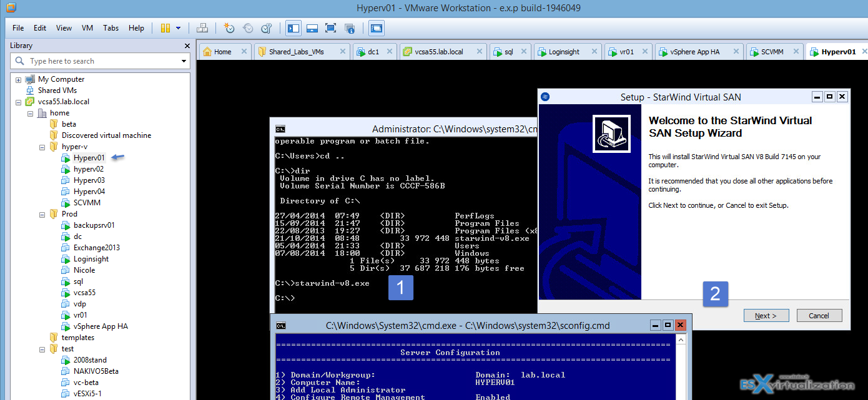868x400 pixels.
Task: Select Hyperv04 VM in the tree
Action: (x=89, y=192)
